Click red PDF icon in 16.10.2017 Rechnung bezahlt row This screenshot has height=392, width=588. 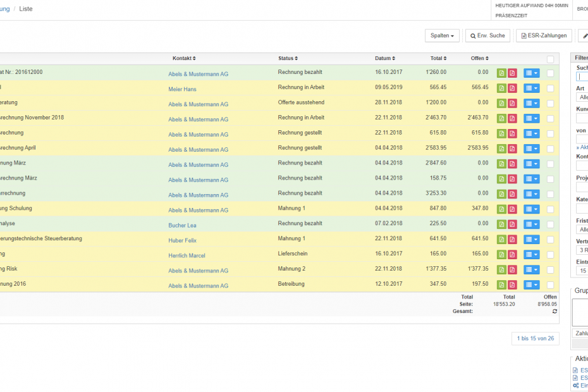click(x=512, y=73)
